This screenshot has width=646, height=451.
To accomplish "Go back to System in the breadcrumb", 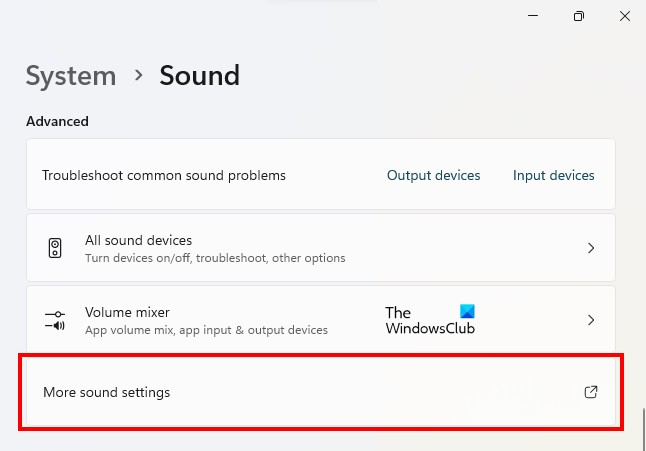I will pos(70,75).
